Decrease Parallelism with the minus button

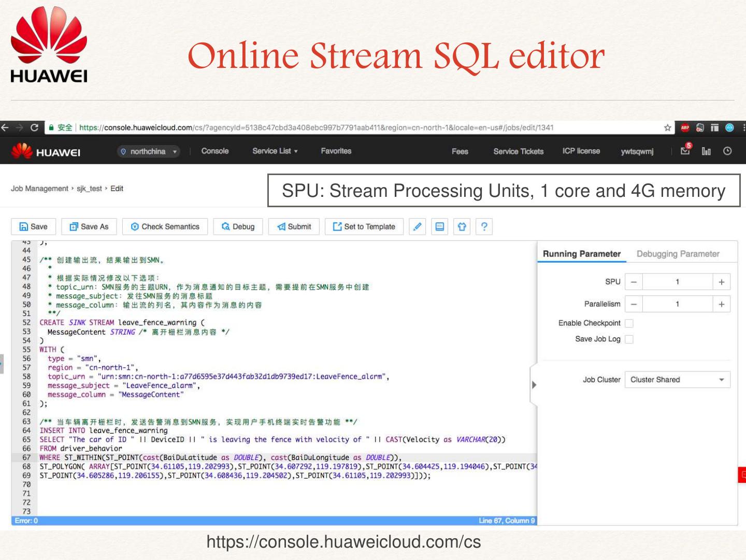[x=634, y=304]
